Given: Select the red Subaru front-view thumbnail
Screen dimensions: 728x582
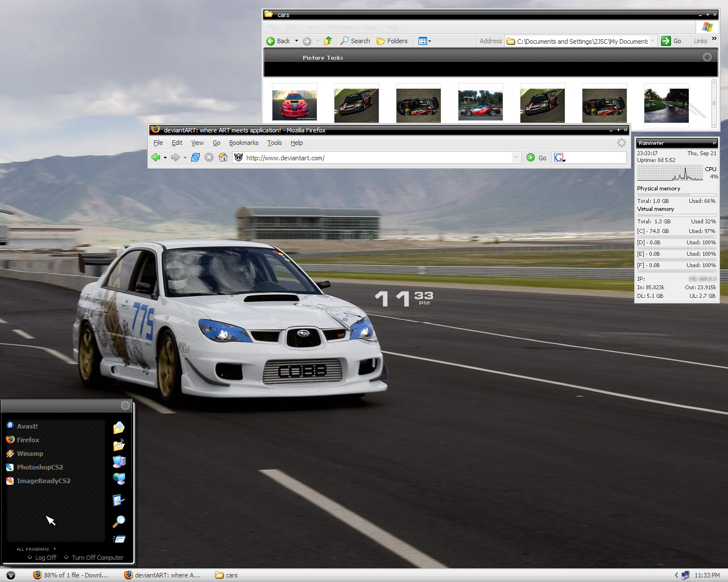Looking at the screenshot, I should 295,105.
